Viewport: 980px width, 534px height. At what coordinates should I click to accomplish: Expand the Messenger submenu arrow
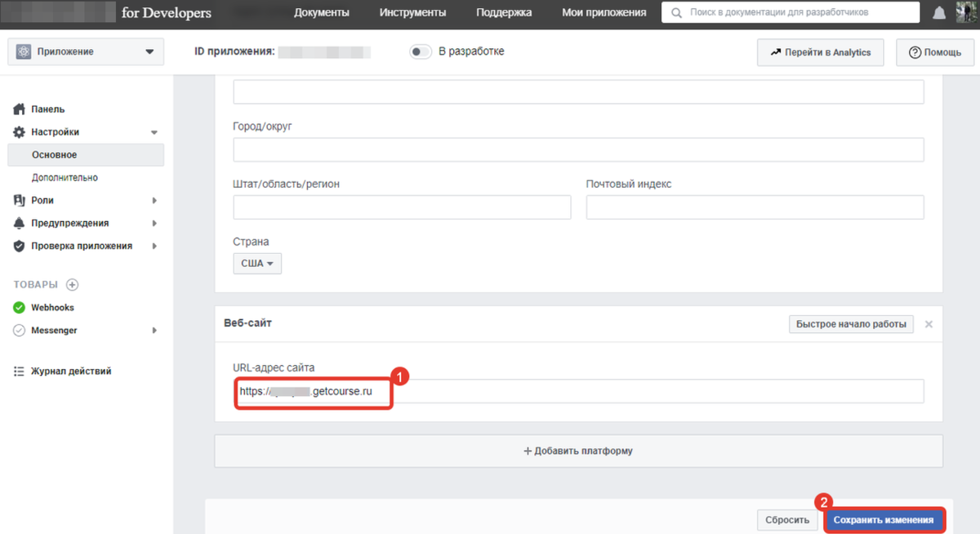pos(154,331)
